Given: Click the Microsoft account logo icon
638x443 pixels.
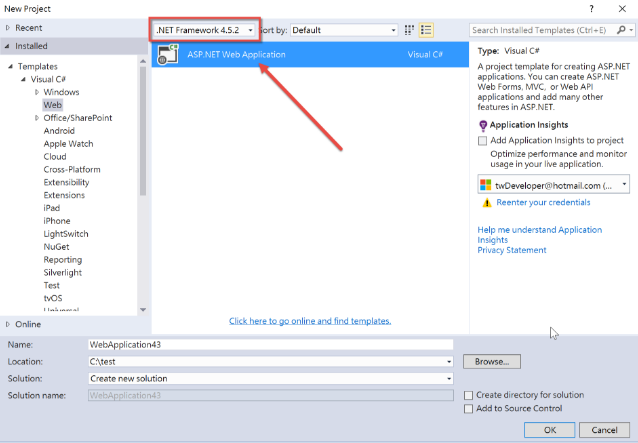Looking at the screenshot, I should pos(485,185).
